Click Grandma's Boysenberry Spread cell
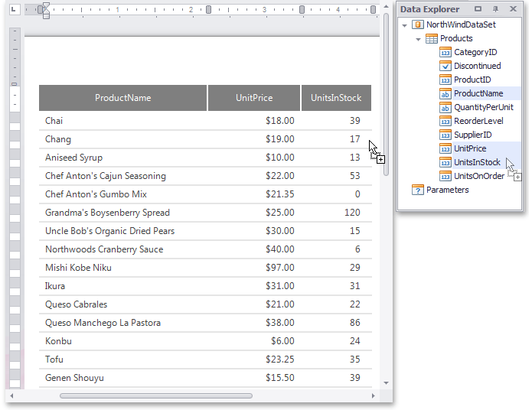 point(122,213)
